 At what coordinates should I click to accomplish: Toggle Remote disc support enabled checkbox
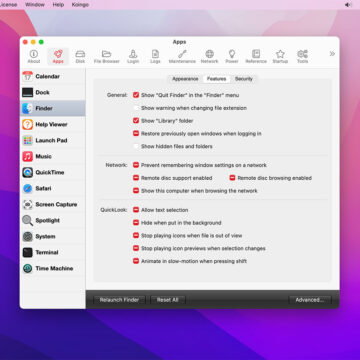pos(136,178)
